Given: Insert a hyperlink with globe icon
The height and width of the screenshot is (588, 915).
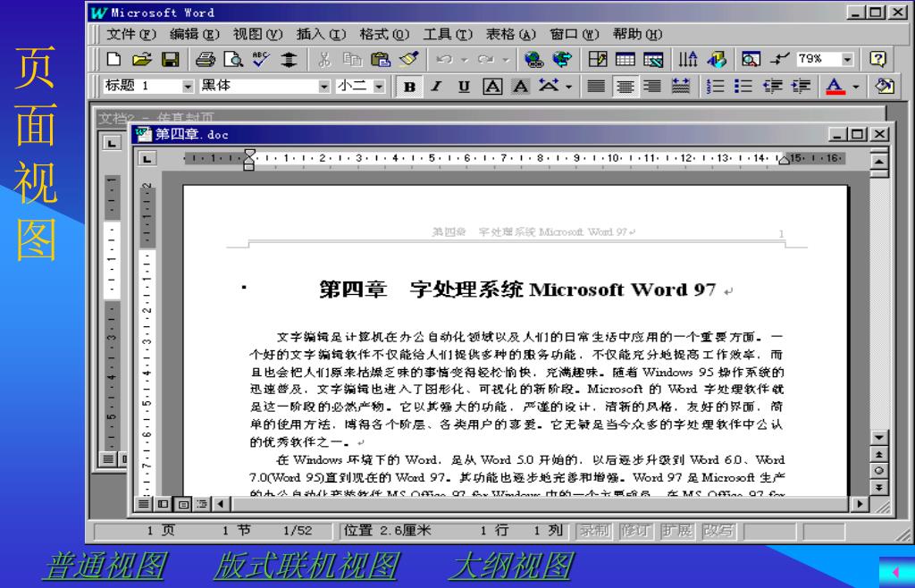Looking at the screenshot, I should click(534, 59).
